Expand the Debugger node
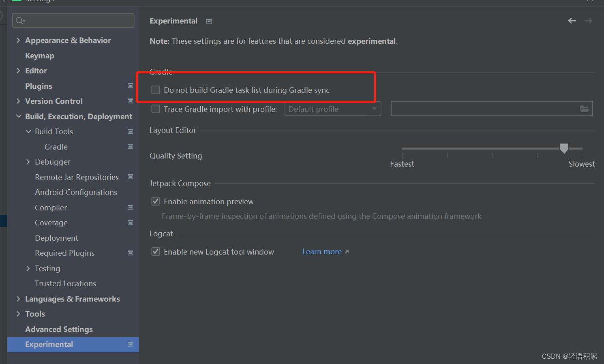This screenshot has height=364, width=604. [x=28, y=162]
